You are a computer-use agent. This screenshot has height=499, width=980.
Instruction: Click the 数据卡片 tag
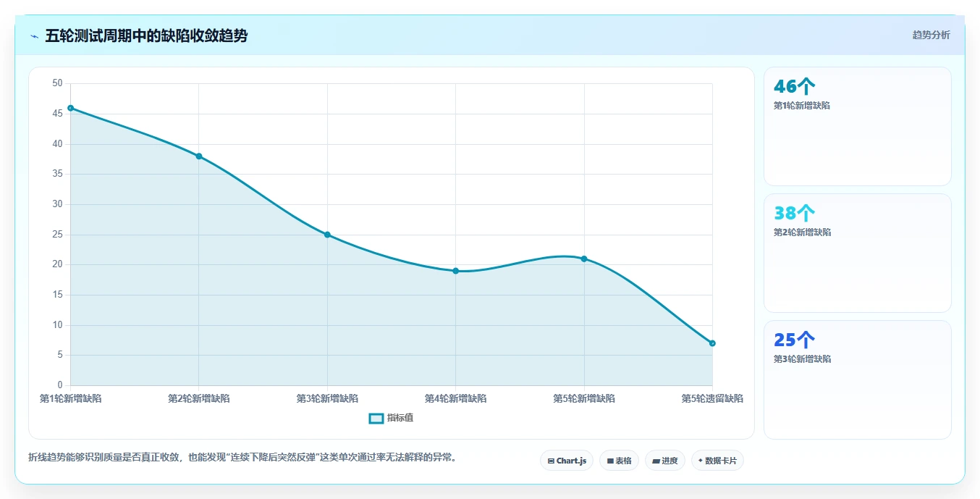pyautogui.click(x=717, y=461)
